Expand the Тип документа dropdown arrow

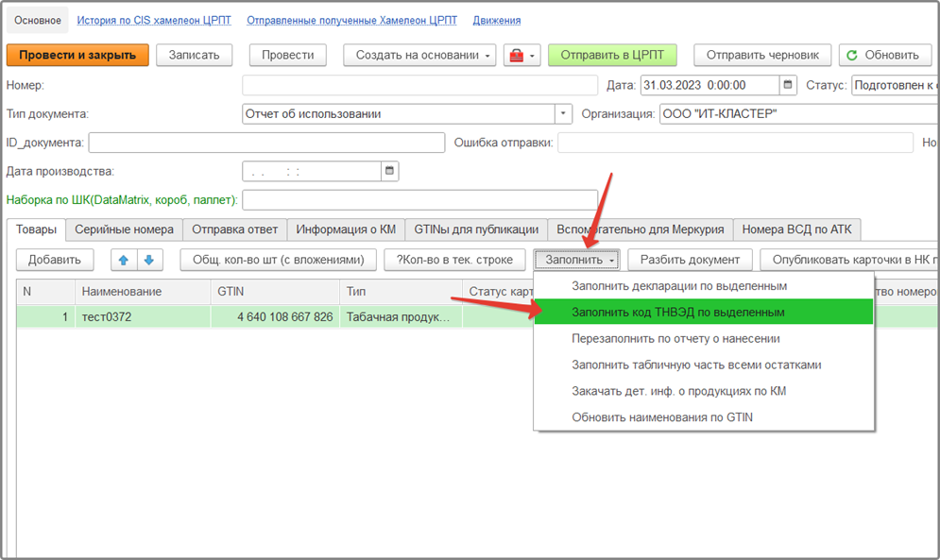coord(563,114)
